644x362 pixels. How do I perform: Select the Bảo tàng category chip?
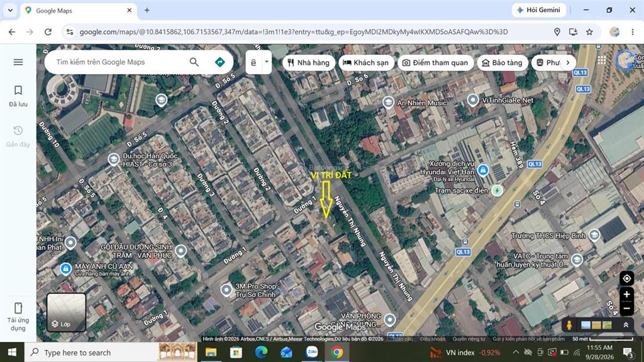[x=502, y=62]
